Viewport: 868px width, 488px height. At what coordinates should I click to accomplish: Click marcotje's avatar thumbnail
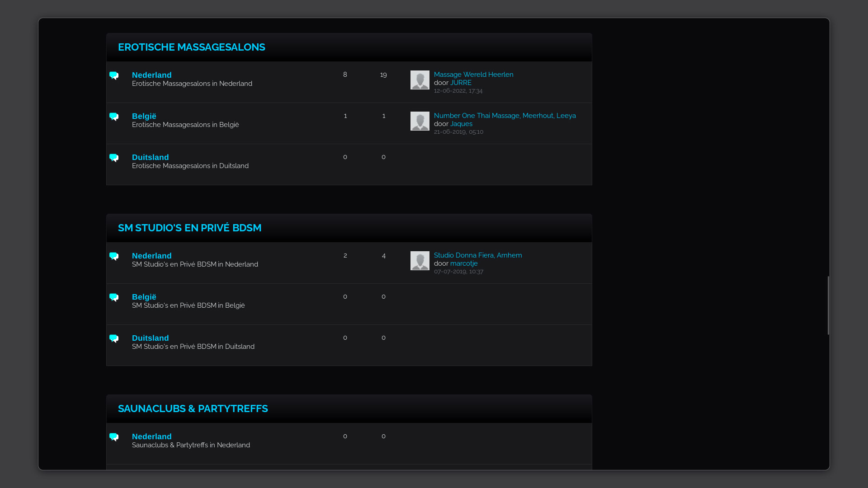(420, 261)
